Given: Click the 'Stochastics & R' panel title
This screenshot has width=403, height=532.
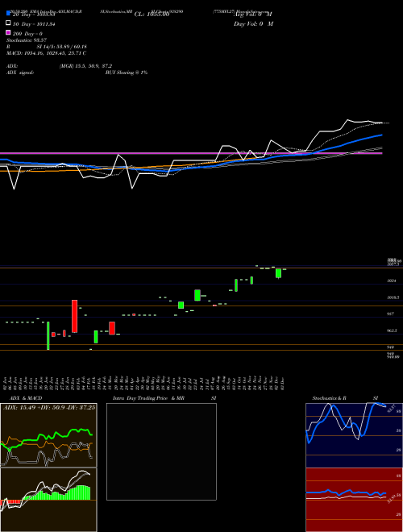Looking at the screenshot, I should pyautogui.click(x=330, y=398).
